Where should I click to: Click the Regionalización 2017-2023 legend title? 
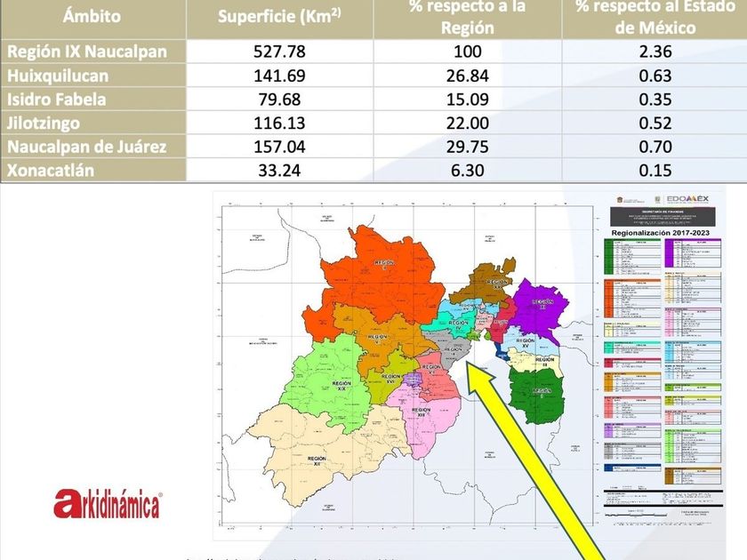660,233
